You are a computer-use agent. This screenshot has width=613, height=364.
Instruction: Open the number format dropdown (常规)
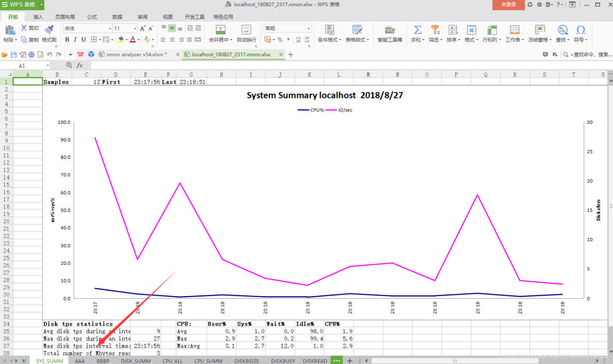[309, 28]
